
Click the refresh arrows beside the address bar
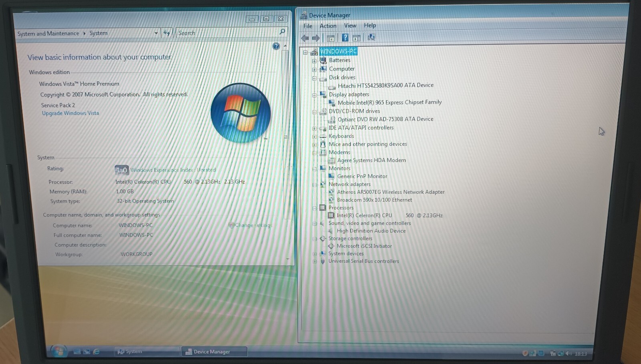click(x=167, y=33)
